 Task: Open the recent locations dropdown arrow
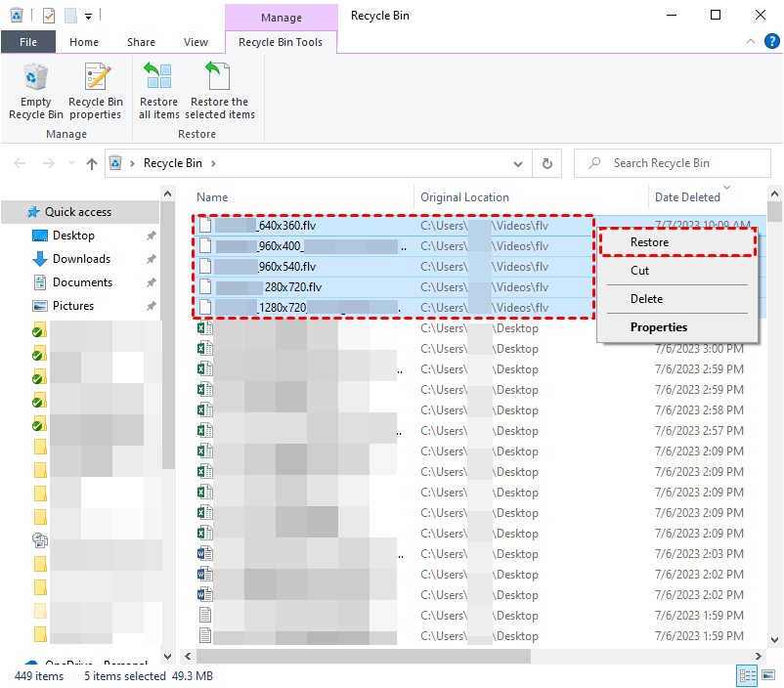pos(70,164)
